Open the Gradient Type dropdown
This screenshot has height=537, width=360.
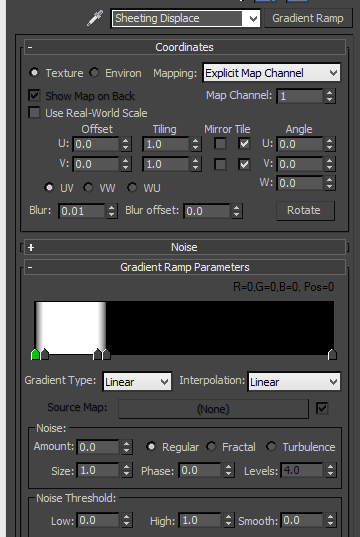(x=137, y=382)
